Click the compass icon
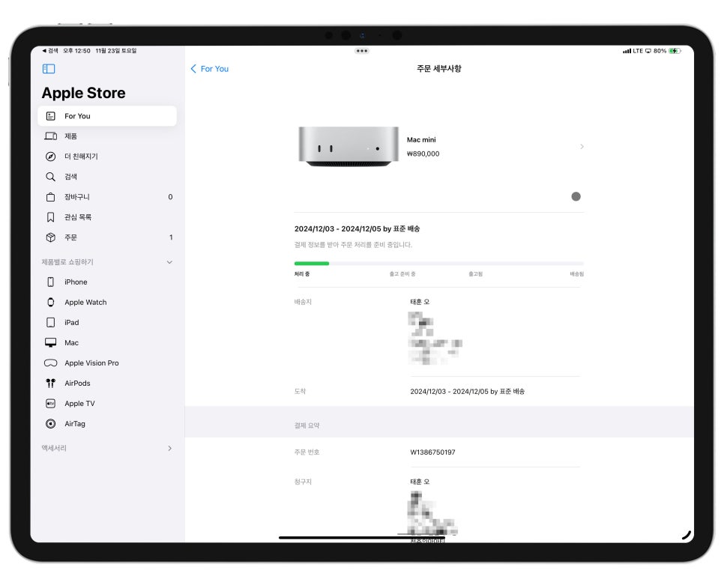724x588 pixels. click(x=51, y=157)
